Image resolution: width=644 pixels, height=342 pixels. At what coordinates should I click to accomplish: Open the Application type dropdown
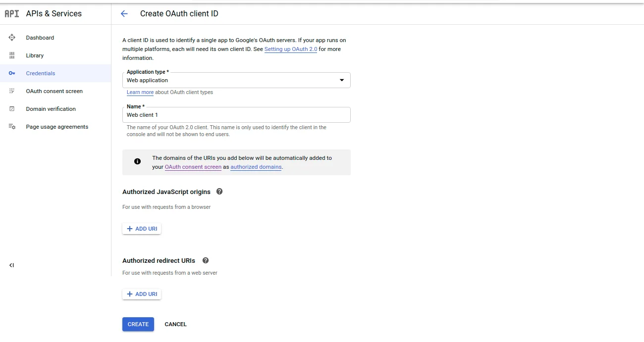(236, 80)
